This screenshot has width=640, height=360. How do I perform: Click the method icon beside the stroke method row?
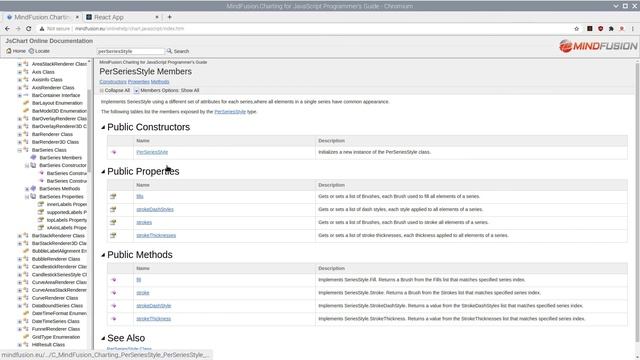114,293
